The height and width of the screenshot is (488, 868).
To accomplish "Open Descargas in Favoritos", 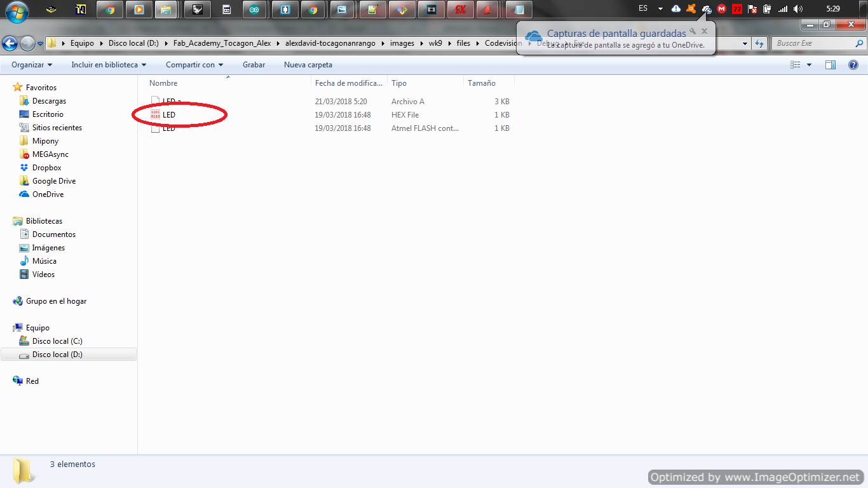I will (49, 101).
